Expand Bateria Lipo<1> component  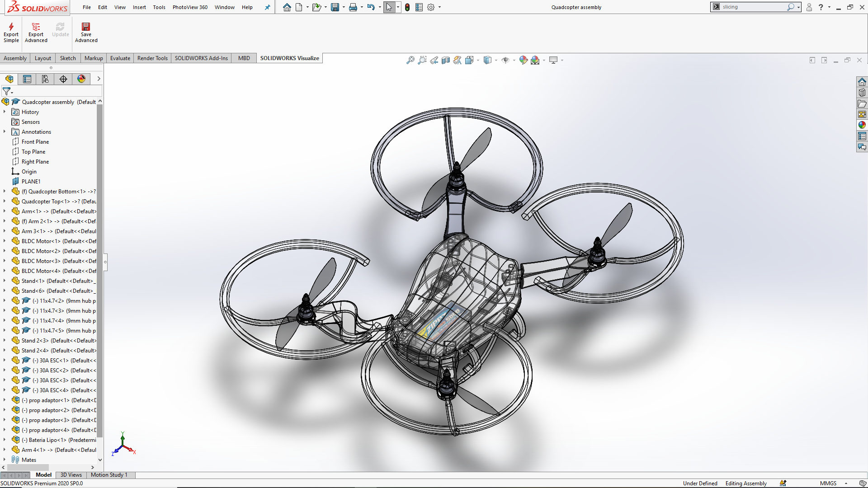point(5,440)
